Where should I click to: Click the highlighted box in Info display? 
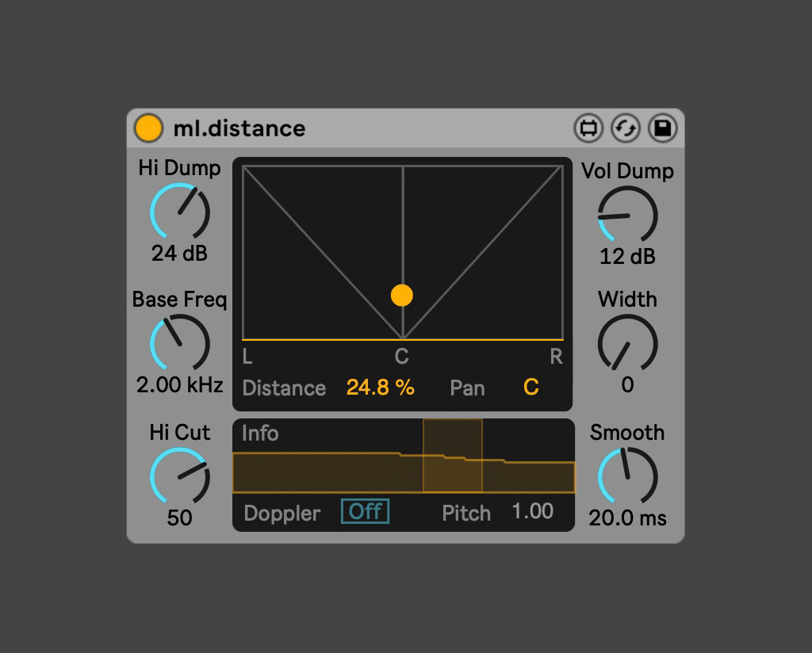[x=453, y=456]
